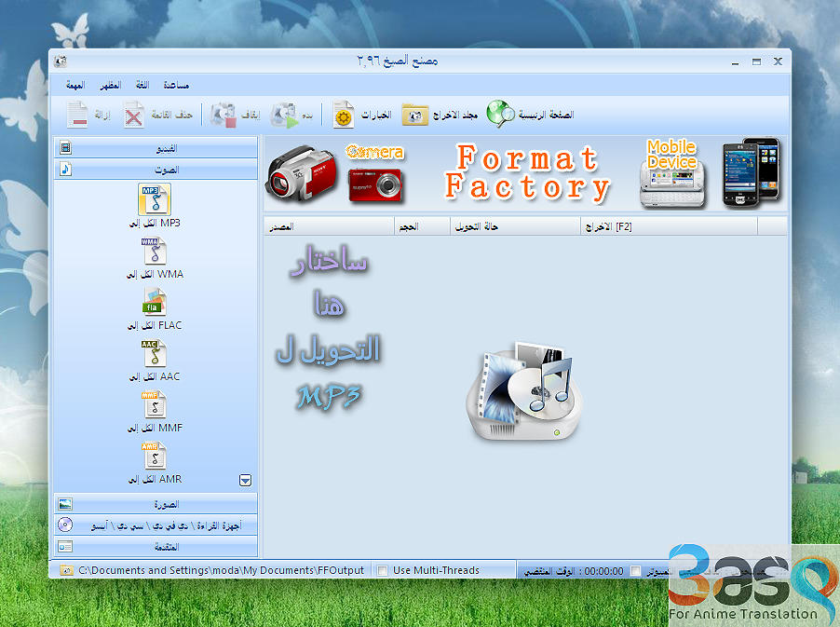
Task: Select the All to MMF icon
Action: (155, 405)
